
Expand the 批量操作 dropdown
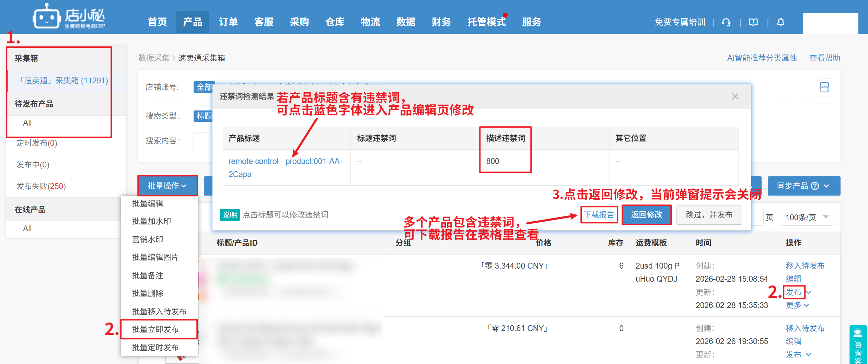(167, 186)
